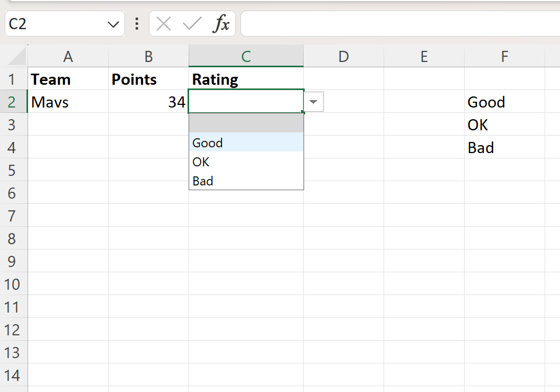Image resolution: width=560 pixels, height=392 pixels.
Task: Click the three-dot separator next to Name Box
Action: coord(137,23)
